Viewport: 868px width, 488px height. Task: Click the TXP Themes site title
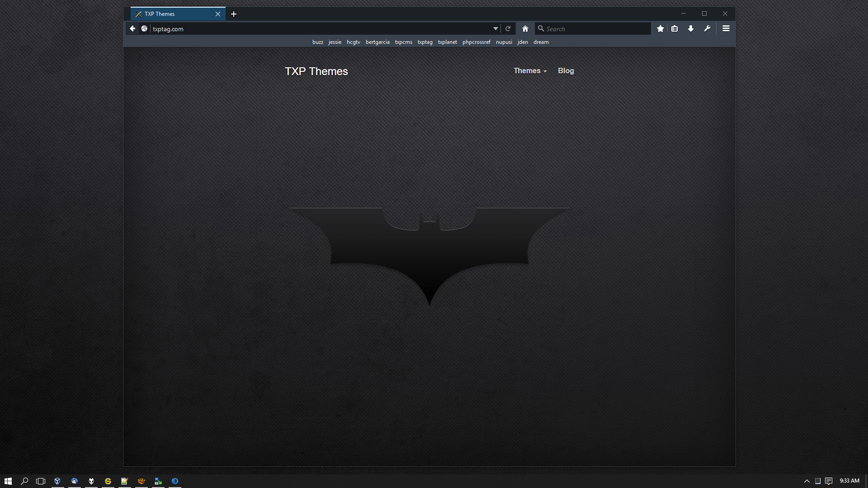click(316, 71)
